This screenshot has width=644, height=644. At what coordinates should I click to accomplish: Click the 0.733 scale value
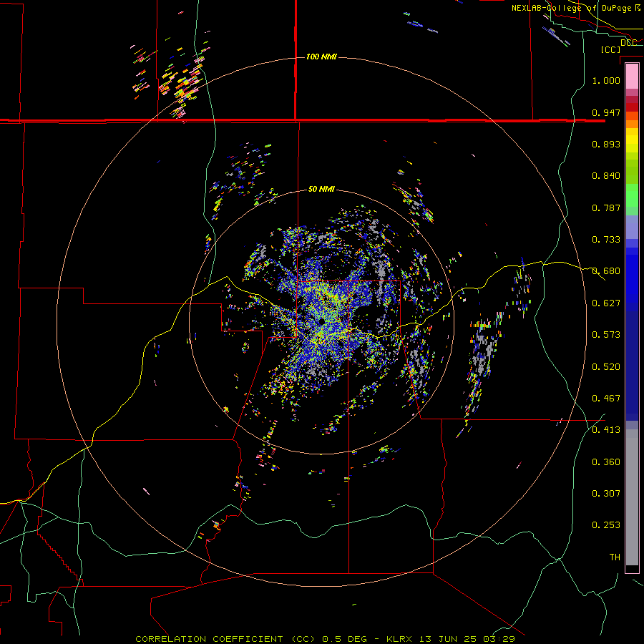pos(606,240)
